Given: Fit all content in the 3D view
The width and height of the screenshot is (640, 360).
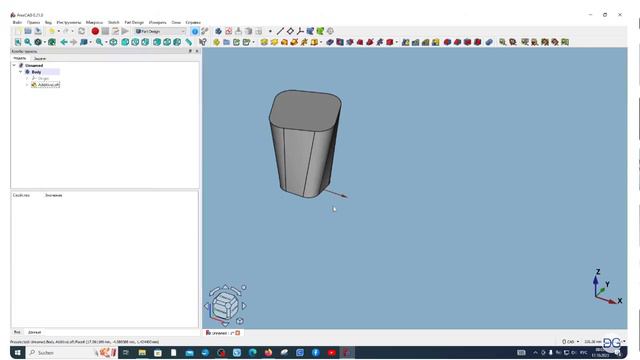Looking at the screenshot, I should pos(18,42).
